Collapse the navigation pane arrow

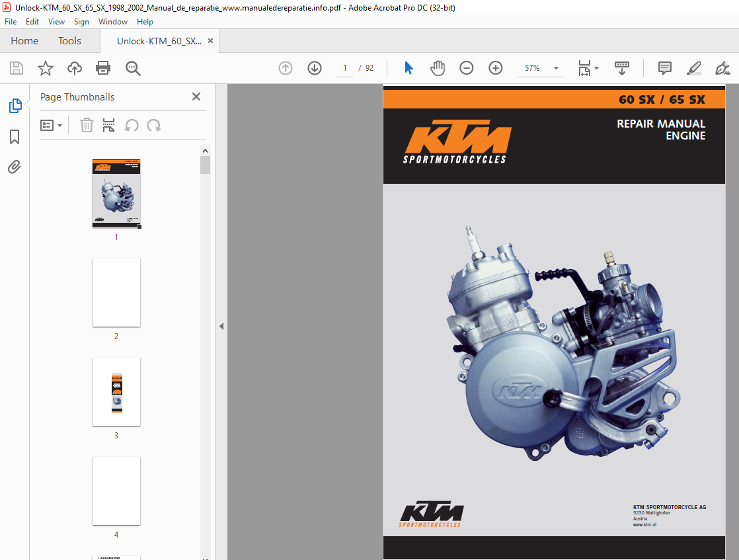[x=221, y=326]
